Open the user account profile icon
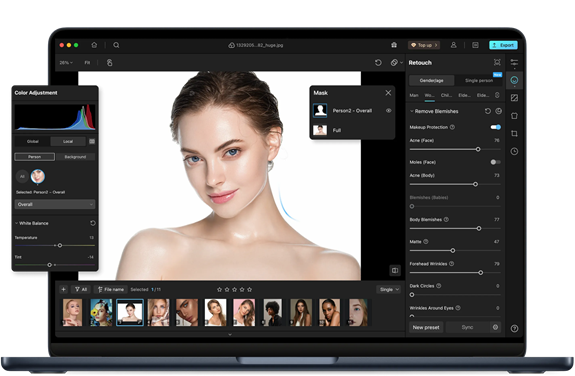Image resolution: width=575 pixels, height=376 pixels. [454, 45]
